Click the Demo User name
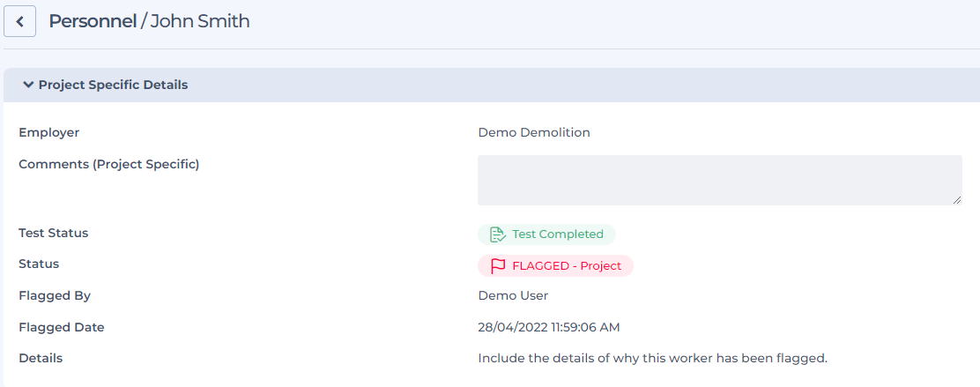Image resolution: width=980 pixels, height=387 pixels. coord(513,296)
